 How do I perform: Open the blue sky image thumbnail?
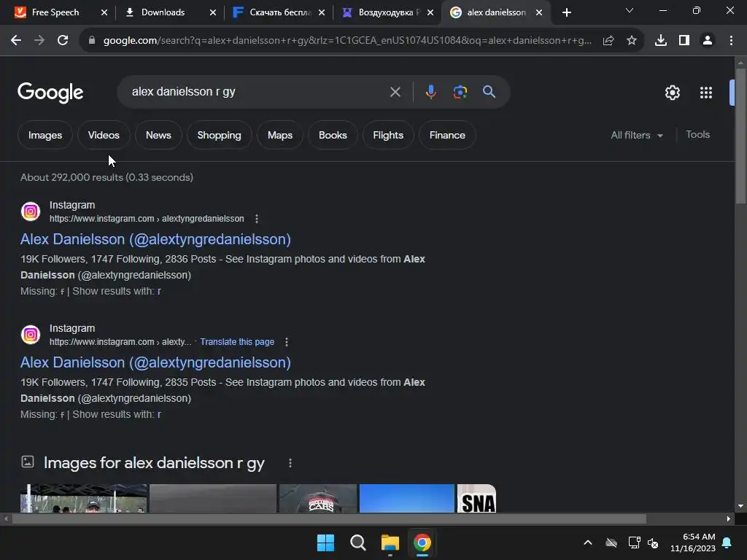[x=407, y=499]
